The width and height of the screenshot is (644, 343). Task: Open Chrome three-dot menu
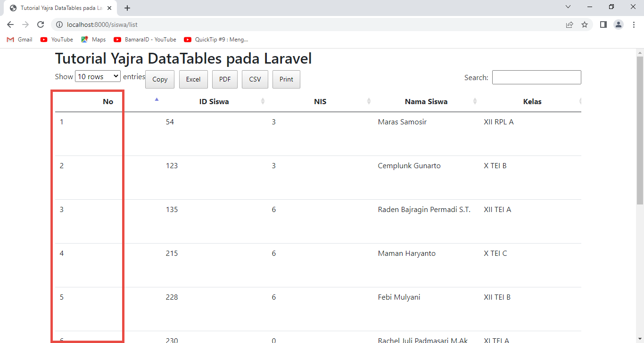pos(634,24)
